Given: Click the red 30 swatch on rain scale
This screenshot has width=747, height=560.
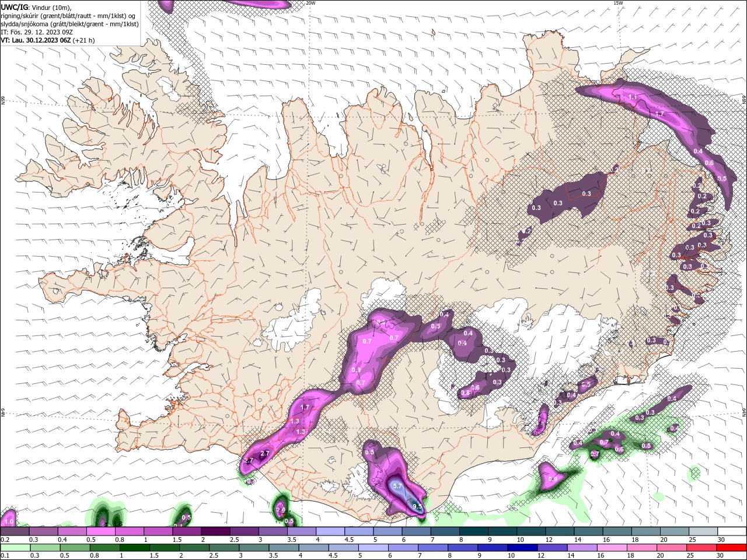Looking at the screenshot, I should 732,548.
